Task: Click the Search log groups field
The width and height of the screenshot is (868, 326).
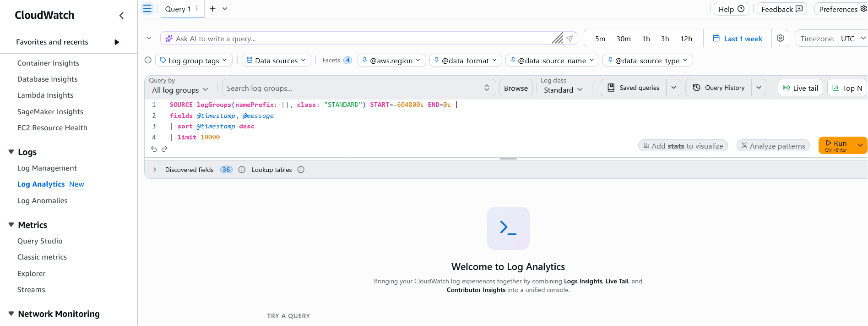Action: point(359,88)
